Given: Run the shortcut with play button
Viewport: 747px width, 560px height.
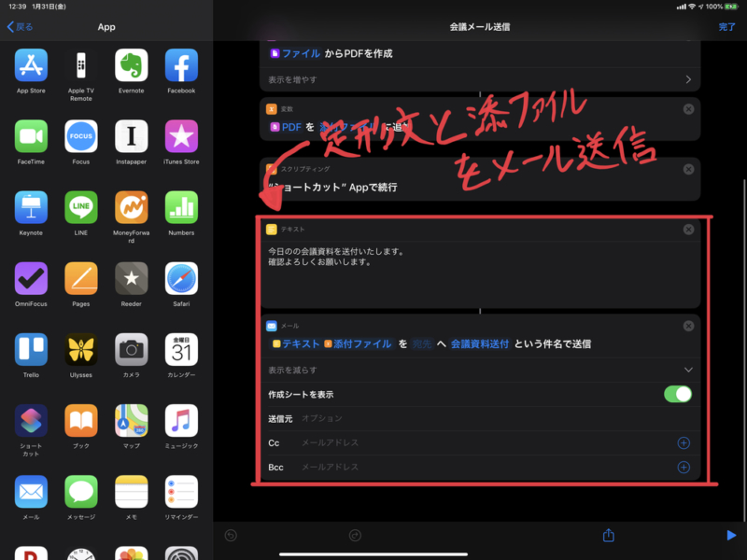Looking at the screenshot, I should (731, 535).
